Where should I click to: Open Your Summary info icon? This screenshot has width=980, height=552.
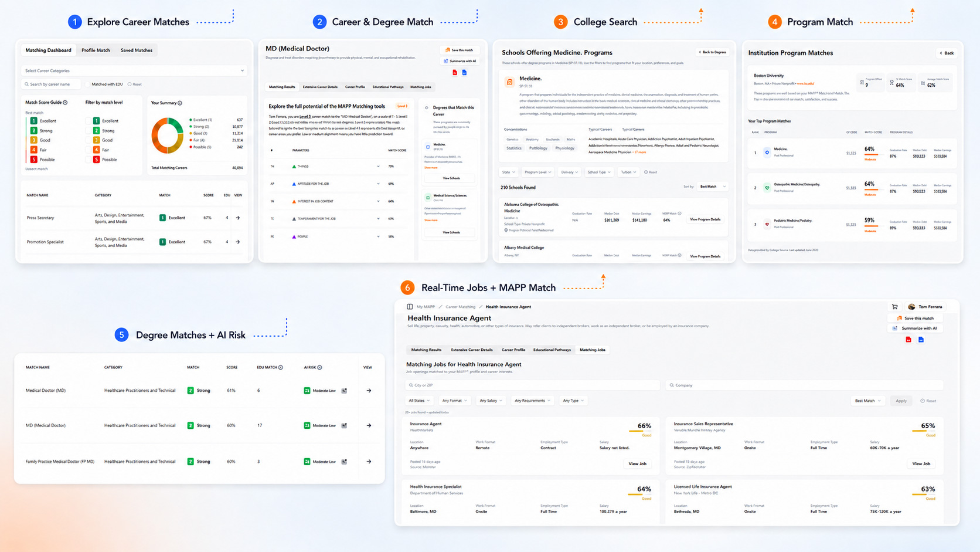point(180,103)
